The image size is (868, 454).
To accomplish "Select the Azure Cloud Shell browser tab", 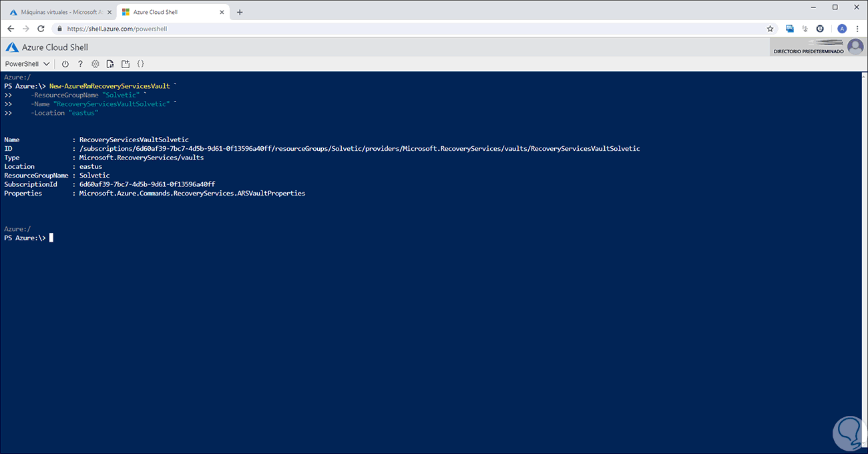I will [x=172, y=12].
